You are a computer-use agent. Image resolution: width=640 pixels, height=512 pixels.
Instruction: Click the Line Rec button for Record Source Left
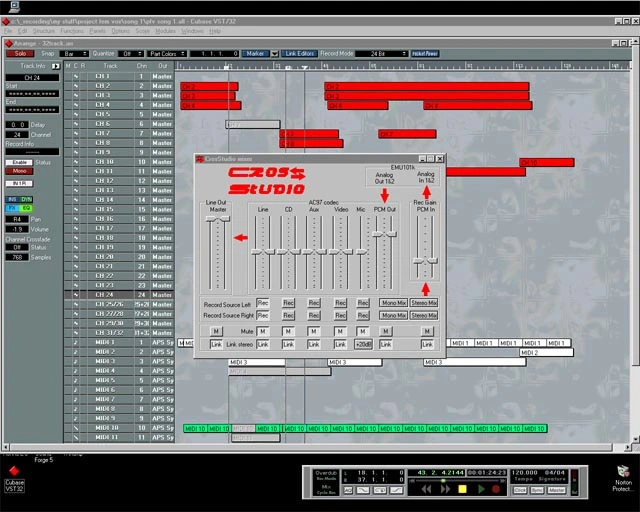262,303
